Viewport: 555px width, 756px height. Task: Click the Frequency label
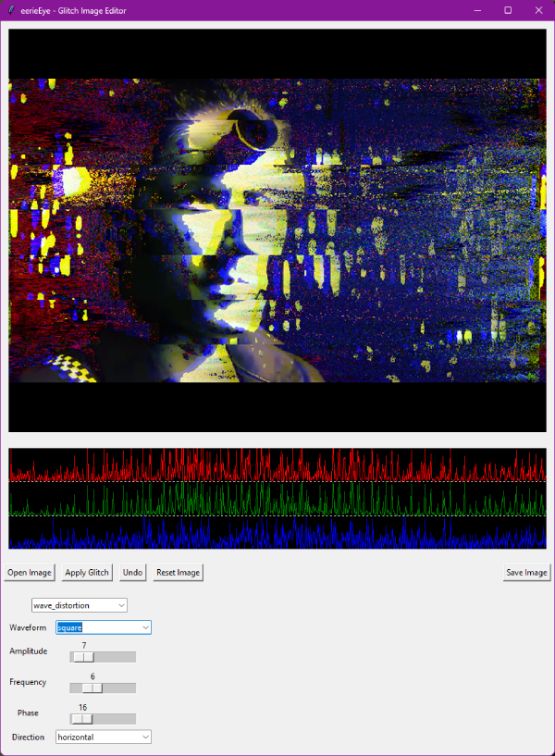pos(28,682)
